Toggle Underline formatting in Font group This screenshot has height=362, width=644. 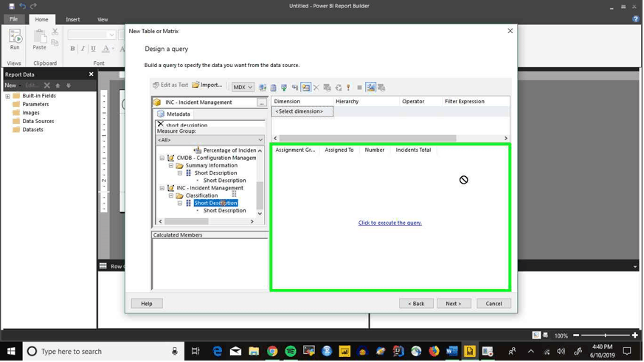(x=93, y=49)
